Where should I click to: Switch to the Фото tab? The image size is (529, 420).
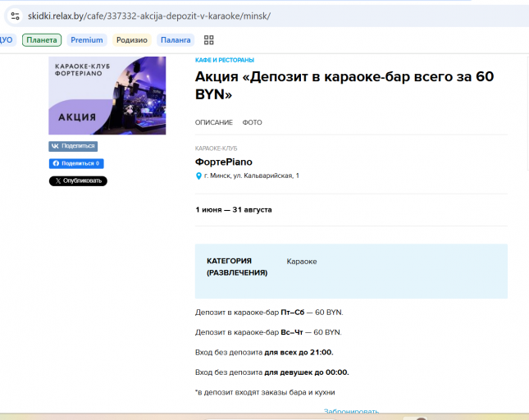pos(252,122)
